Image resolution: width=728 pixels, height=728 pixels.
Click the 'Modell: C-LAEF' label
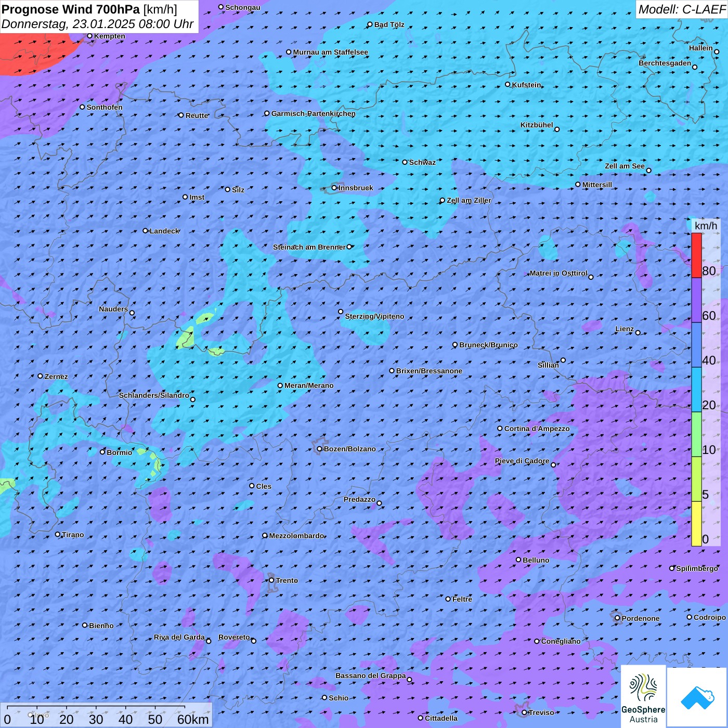click(682, 9)
